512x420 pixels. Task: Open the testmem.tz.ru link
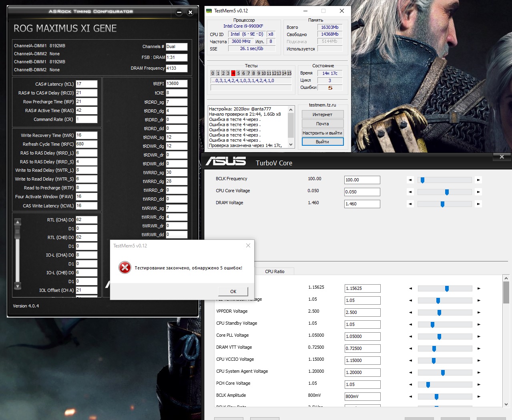pos(323,105)
